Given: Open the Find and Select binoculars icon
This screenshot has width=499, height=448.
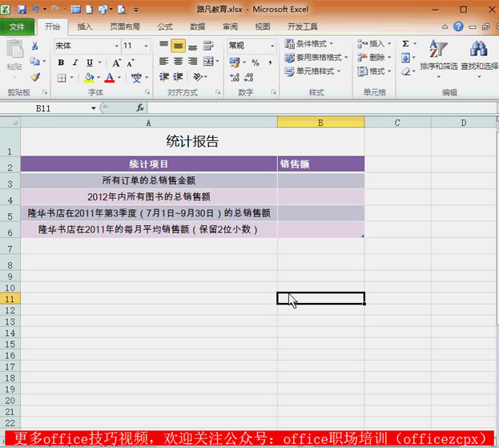Looking at the screenshot, I should tap(479, 50).
